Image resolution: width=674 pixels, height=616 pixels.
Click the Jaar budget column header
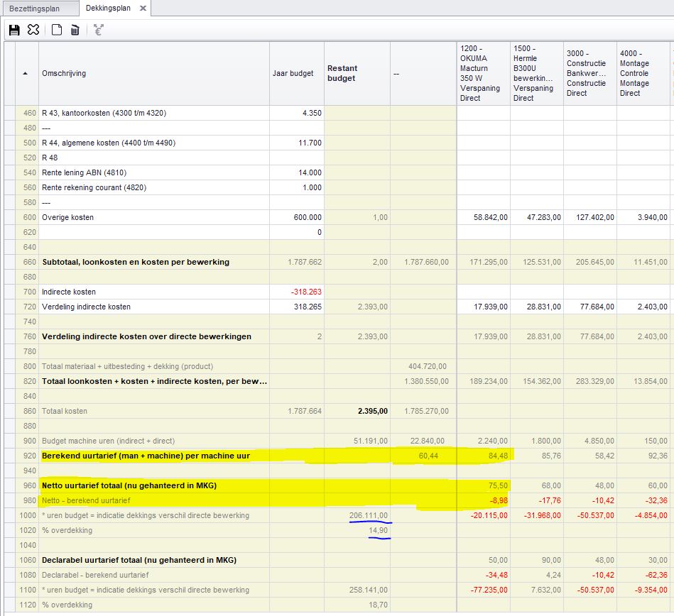pyautogui.click(x=297, y=74)
